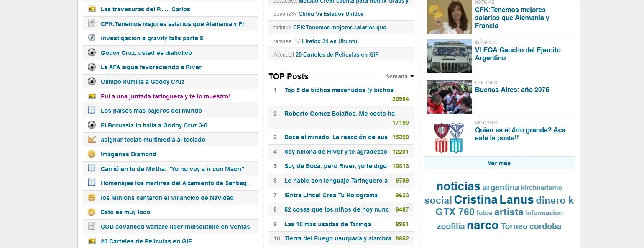Open 'Firefox 34 en Ubuntu!' link
The width and height of the screenshot is (644, 248).
[330, 41]
